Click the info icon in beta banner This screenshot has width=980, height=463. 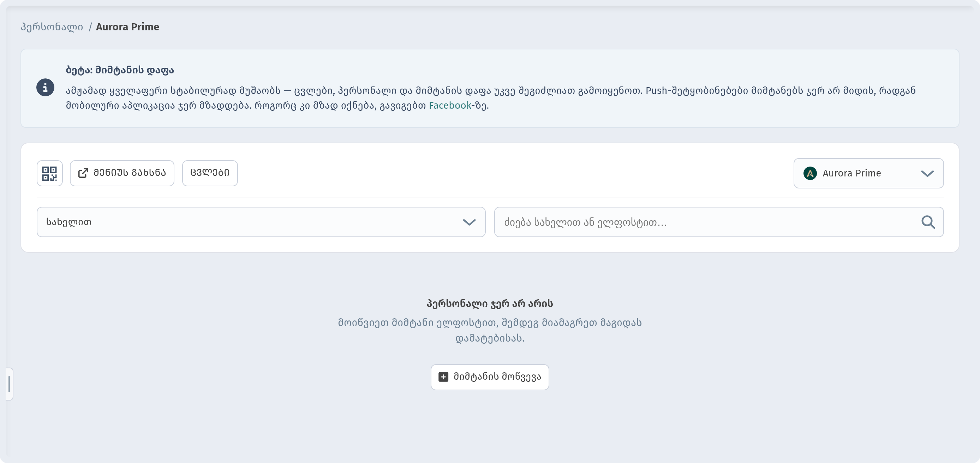(45, 88)
